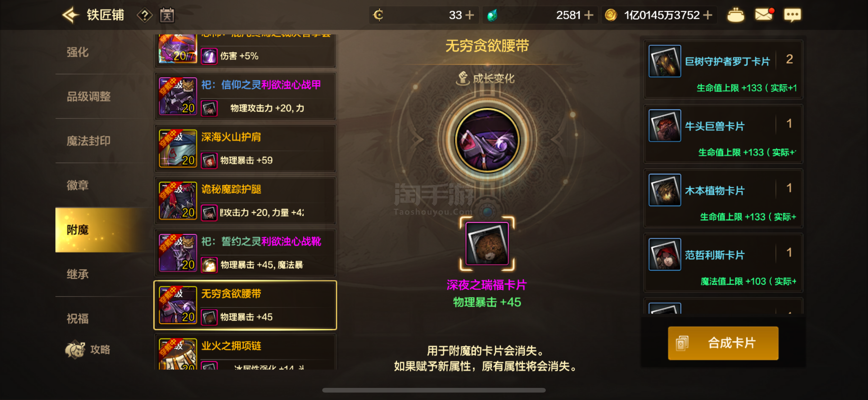Select 深海火山护肩 from the equipment list
The height and width of the screenshot is (400, 868).
pyautogui.click(x=245, y=148)
